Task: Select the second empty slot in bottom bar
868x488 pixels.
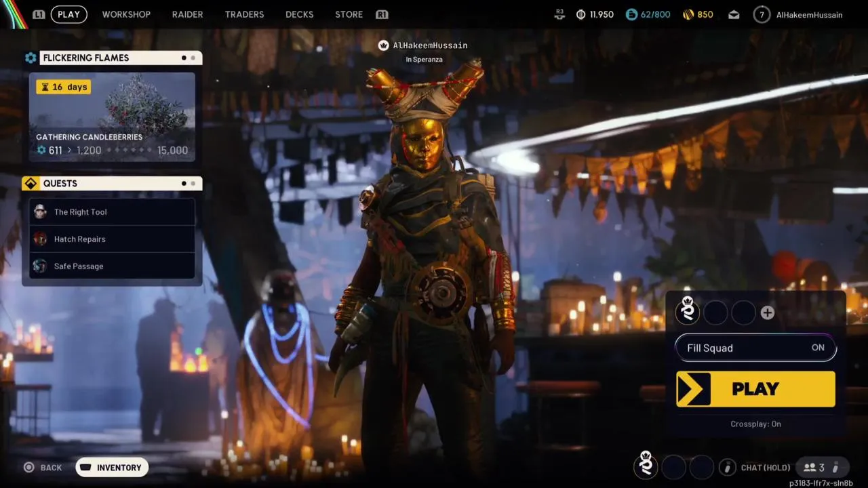Action: pyautogui.click(x=673, y=467)
